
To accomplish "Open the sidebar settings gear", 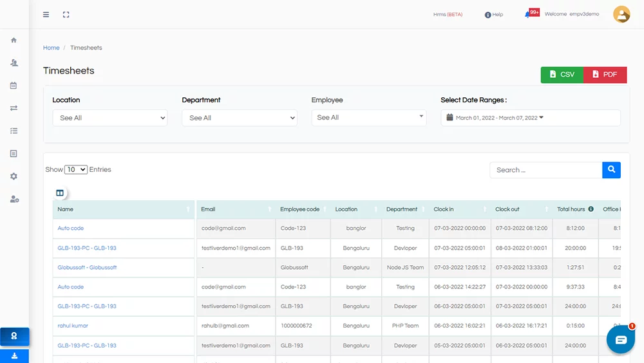I will tap(14, 176).
